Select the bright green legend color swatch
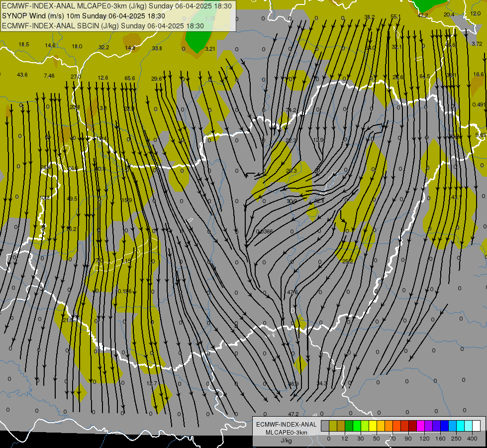This screenshot has height=448, width=487. click(x=357, y=426)
